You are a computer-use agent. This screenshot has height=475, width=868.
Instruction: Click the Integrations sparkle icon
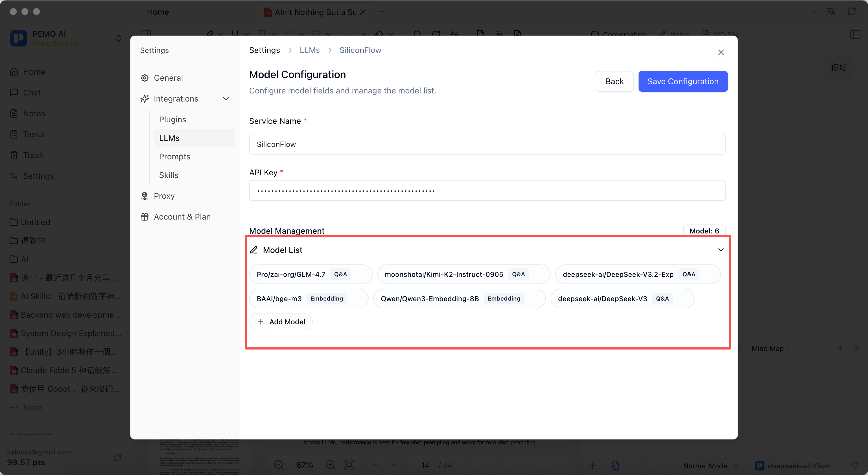tap(145, 99)
